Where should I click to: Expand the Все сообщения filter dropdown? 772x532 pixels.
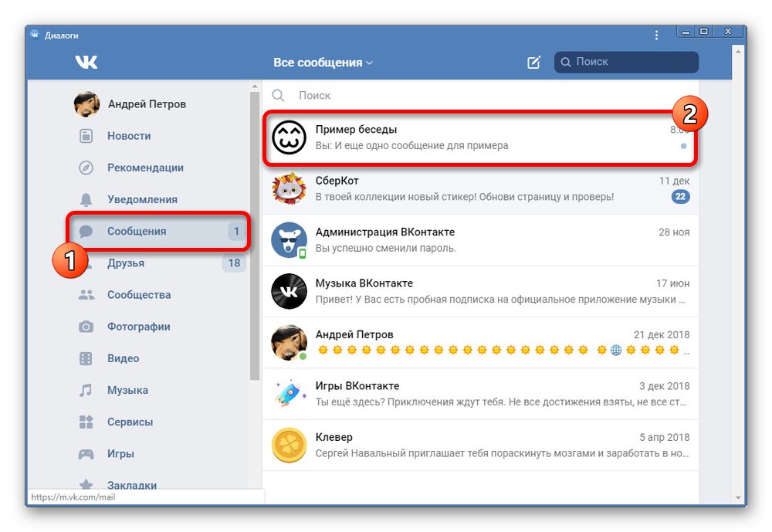click(x=323, y=63)
